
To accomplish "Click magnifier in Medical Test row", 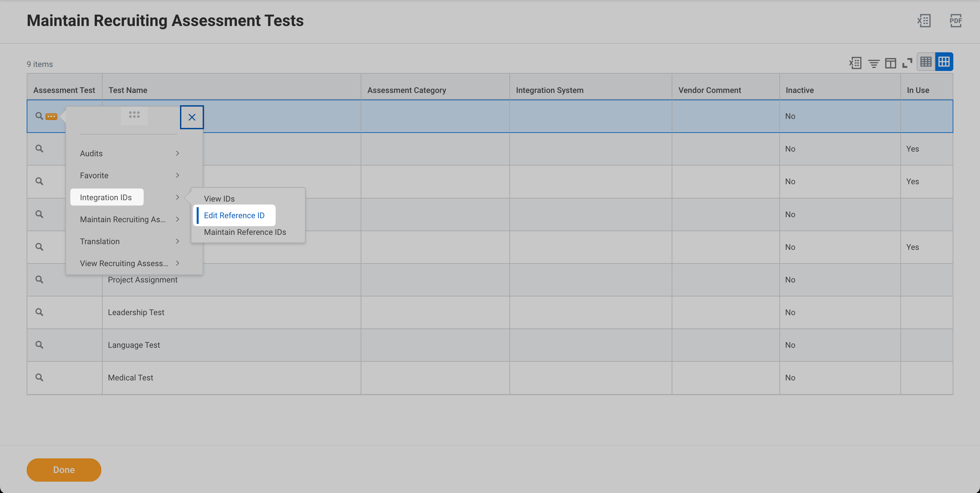I will pyautogui.click(x=39, y=377).
